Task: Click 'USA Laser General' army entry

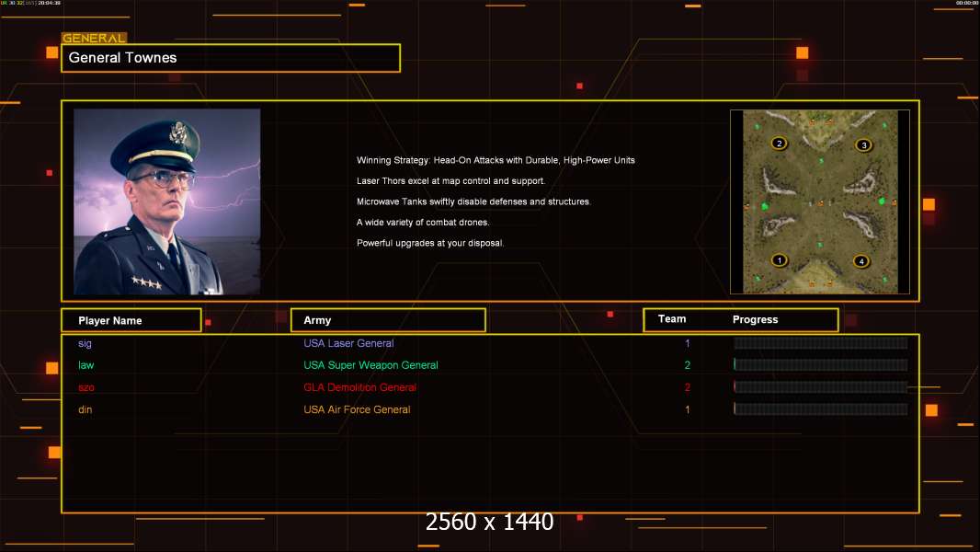Action: point(348,343)
